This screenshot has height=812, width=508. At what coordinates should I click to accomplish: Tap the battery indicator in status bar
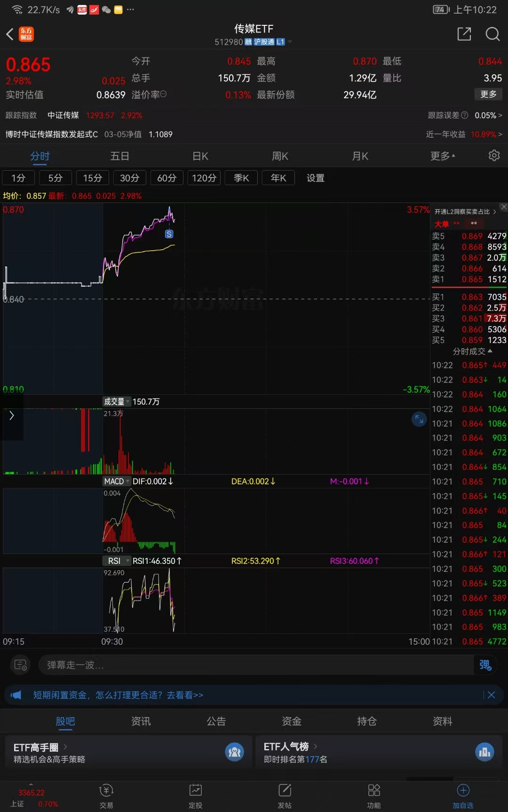(441, 9)
